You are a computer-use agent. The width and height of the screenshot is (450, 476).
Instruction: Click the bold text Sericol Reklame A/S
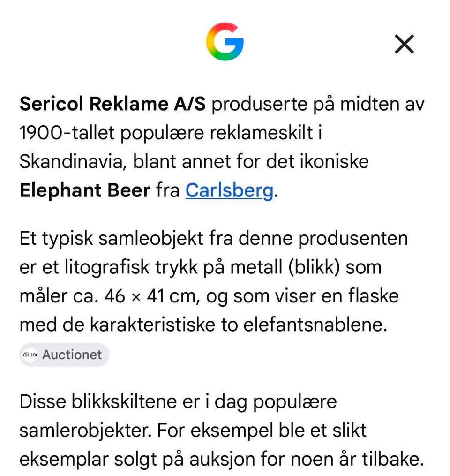pyautogui.click(x=112, y=104)
